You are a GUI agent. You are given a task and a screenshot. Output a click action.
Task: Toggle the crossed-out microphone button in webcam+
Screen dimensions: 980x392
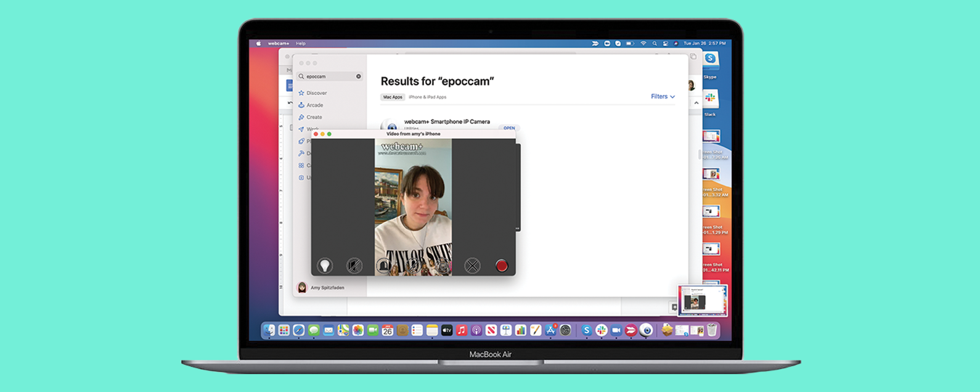coord(414,266)
